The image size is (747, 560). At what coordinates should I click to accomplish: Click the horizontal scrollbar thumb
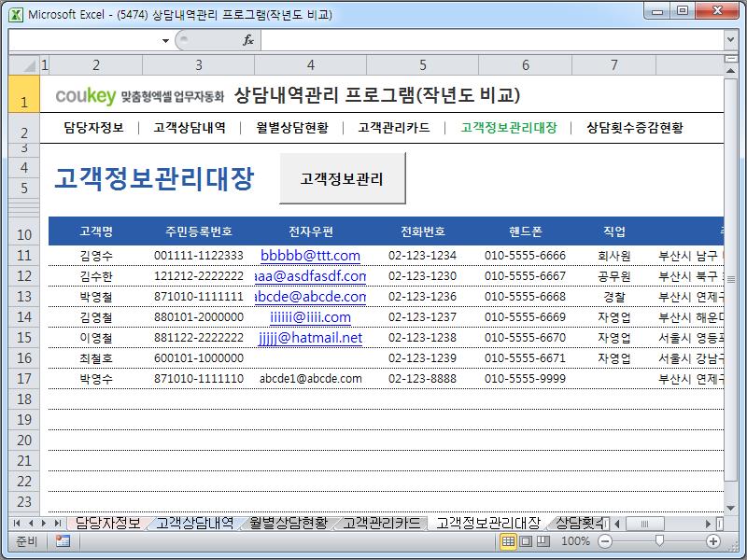[x=644, y=524]
